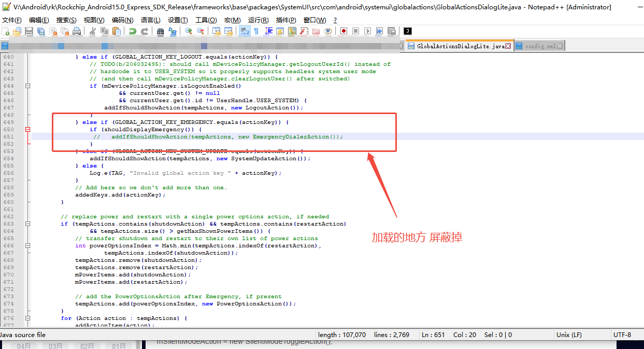Close the GlobalActionsDialogLite.java tab
Viewport: 644px width, 349px height.
coord(508,46)
